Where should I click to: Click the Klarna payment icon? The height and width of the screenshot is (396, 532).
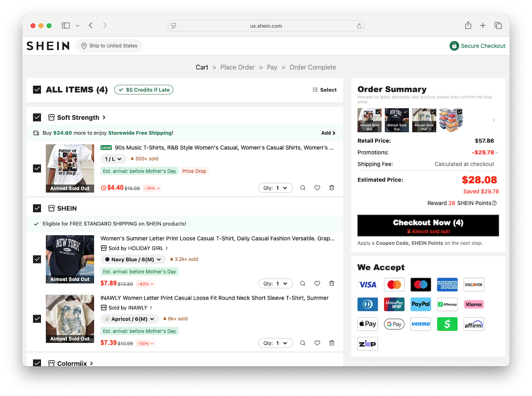click(474, 304)
